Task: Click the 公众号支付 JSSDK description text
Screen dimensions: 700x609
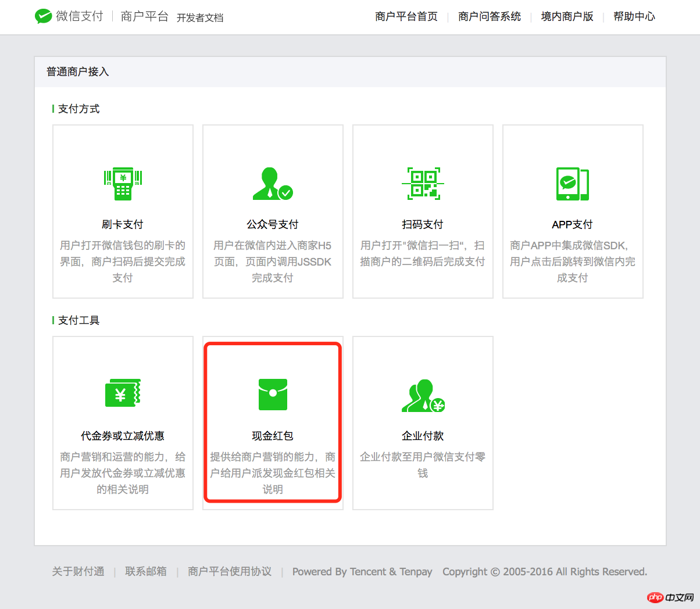Action: point(273,261)
